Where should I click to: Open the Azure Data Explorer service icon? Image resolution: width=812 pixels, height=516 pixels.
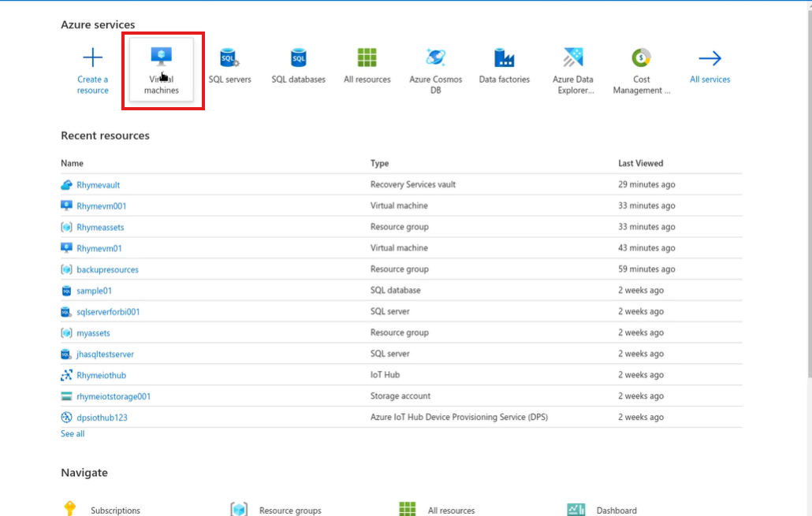coord(573,58)
